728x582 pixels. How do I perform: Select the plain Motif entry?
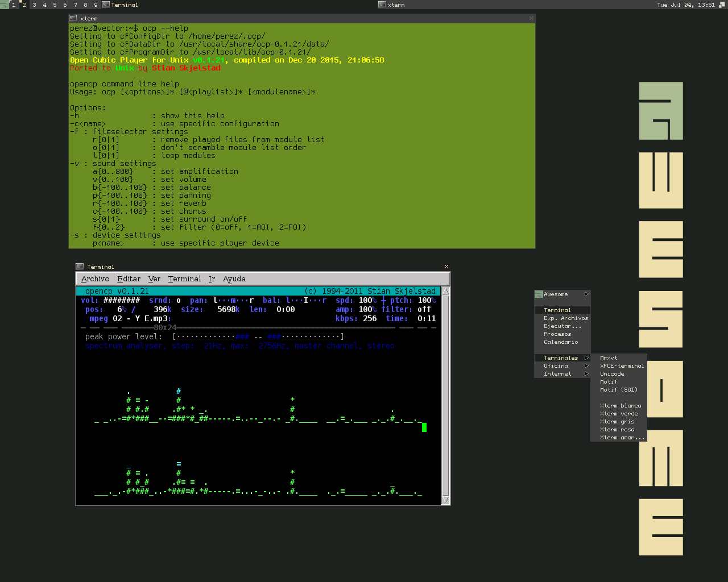coord(619,382)
